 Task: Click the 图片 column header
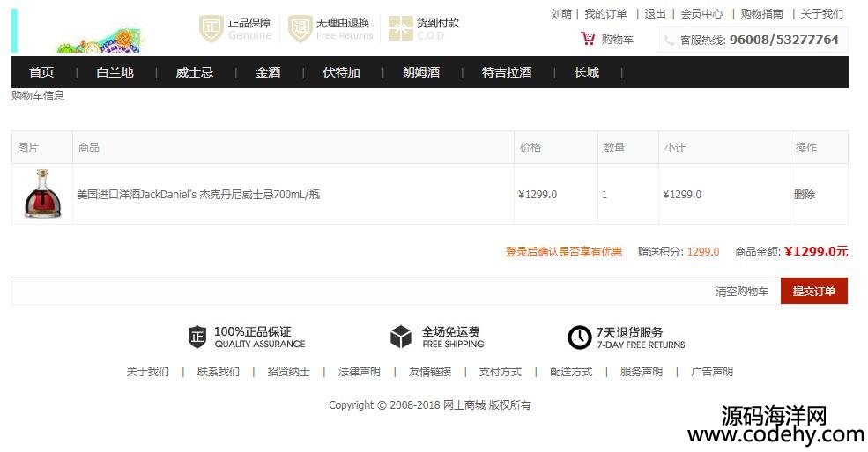tap(28, 147)
